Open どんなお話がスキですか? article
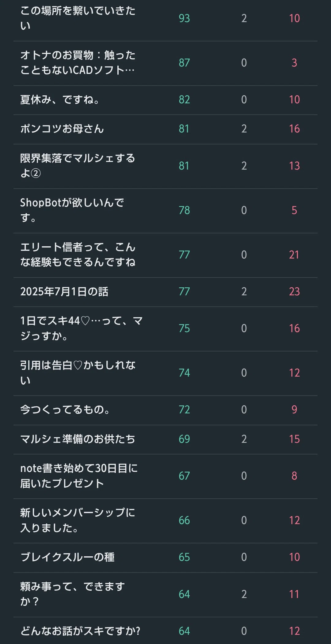 tap(80, 631)
